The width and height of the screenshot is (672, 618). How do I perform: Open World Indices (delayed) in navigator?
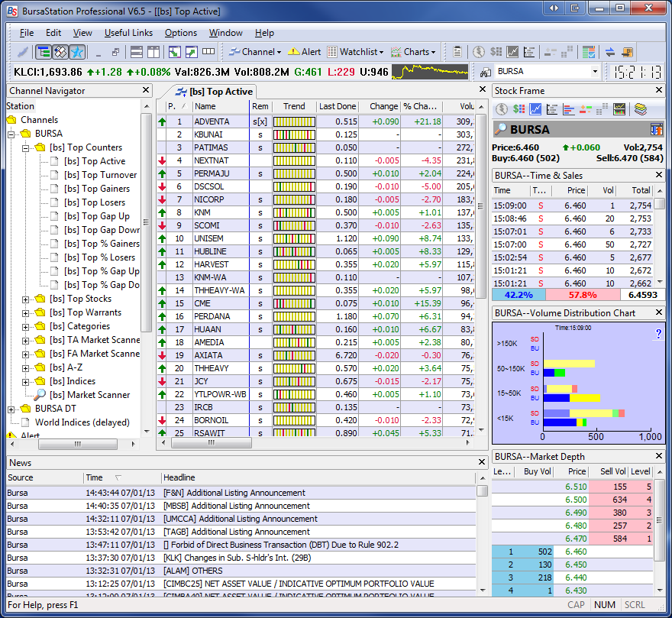82,422
